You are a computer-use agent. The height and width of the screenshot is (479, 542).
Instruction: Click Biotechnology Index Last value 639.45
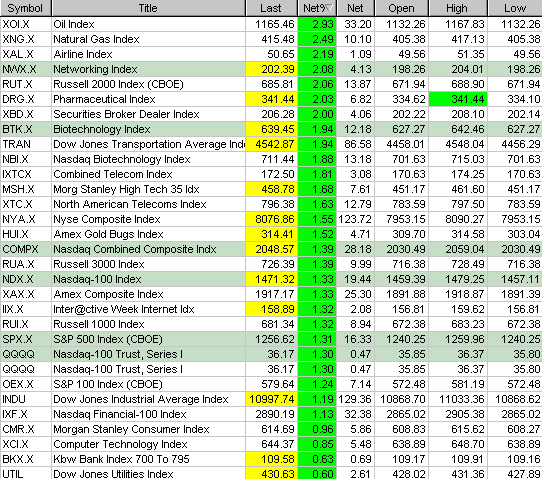(271, 129)
